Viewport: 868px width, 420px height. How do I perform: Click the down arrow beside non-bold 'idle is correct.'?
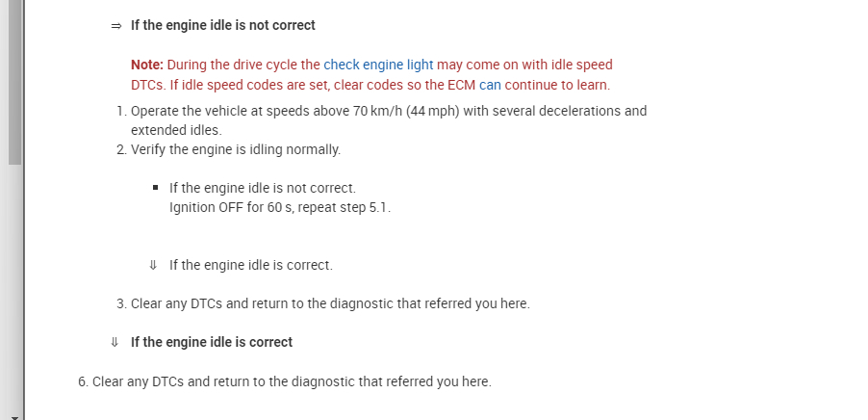coord(153,265)
